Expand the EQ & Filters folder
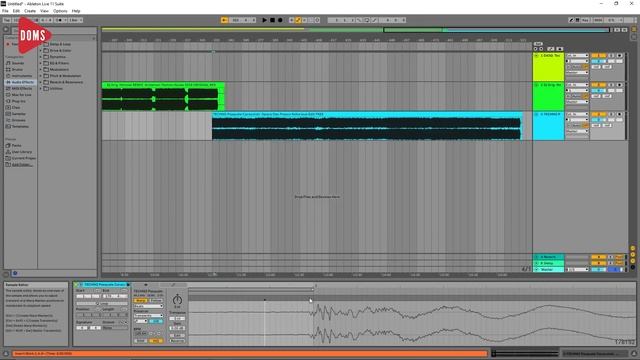The image size is (640, 360). [x=41, y=63]
